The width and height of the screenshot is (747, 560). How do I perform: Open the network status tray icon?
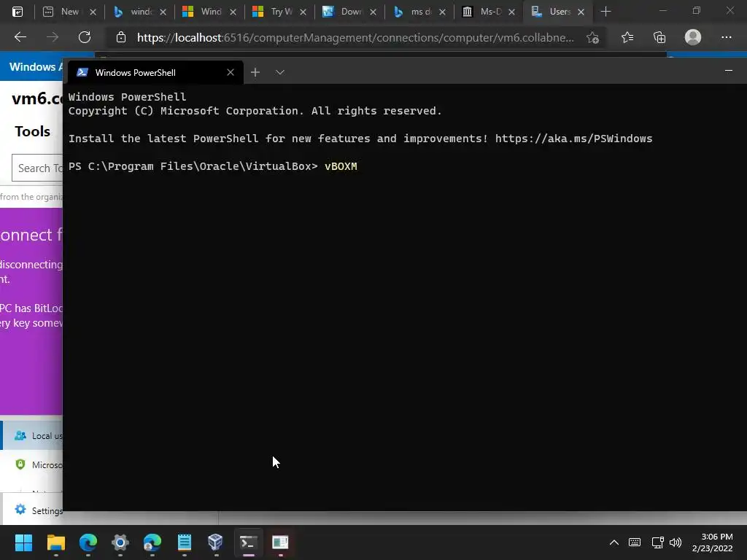[657, 542]
